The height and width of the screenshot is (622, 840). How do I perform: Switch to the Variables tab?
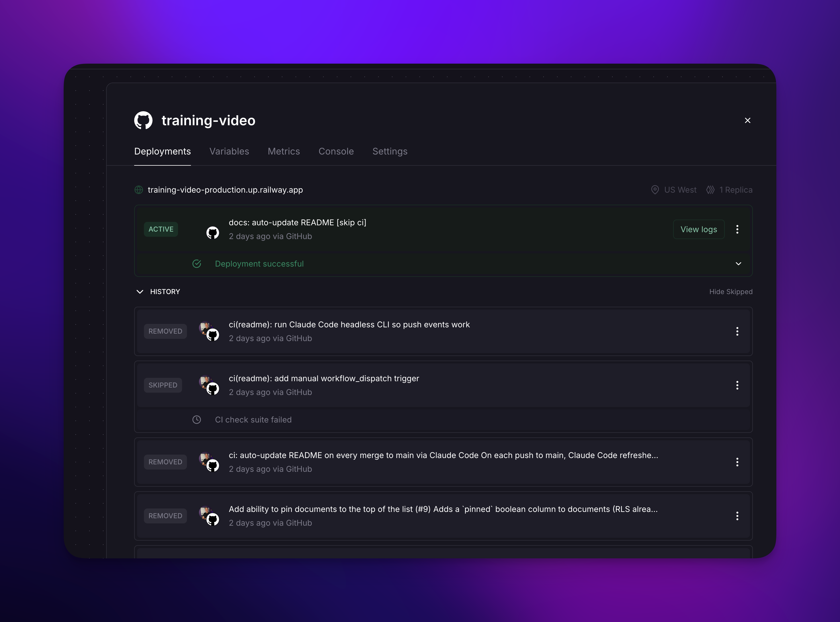click(229, 151)
